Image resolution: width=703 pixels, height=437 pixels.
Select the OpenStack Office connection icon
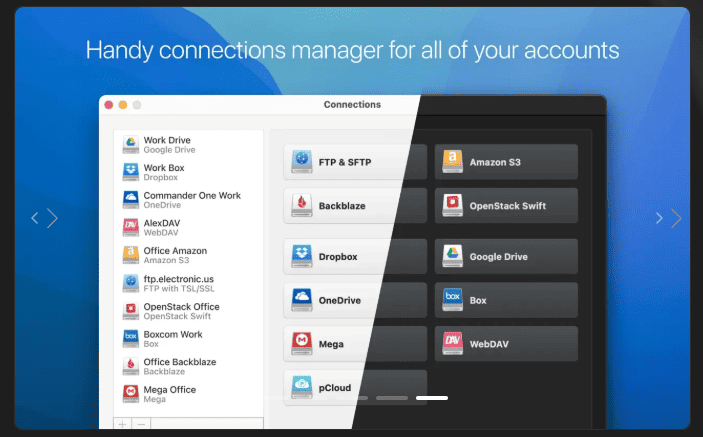click(130, 311)
